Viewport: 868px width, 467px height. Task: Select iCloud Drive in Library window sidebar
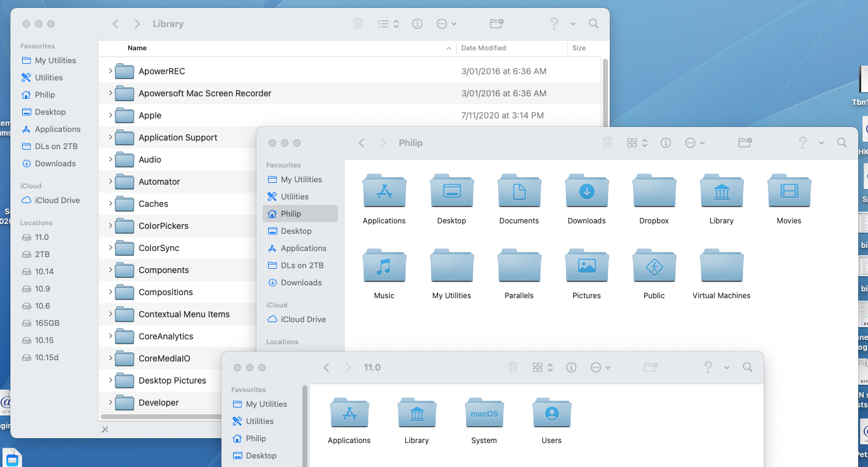[x=57, y=201]
